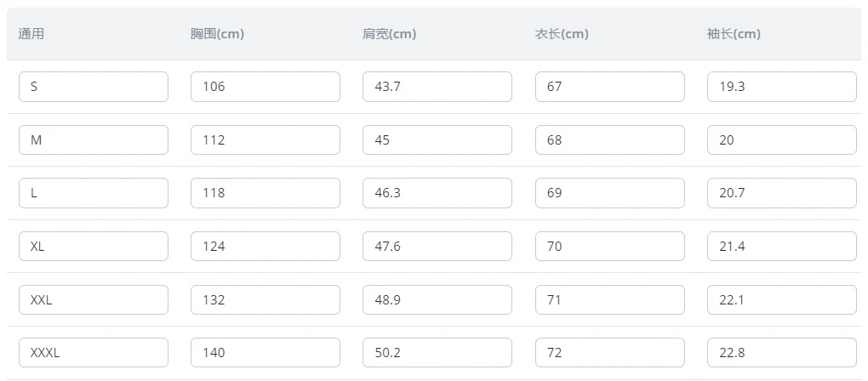This screenshot has width=868, height=381.
Task: Edit shoulder width field showing 43.7
Action: tap(437, 87)
